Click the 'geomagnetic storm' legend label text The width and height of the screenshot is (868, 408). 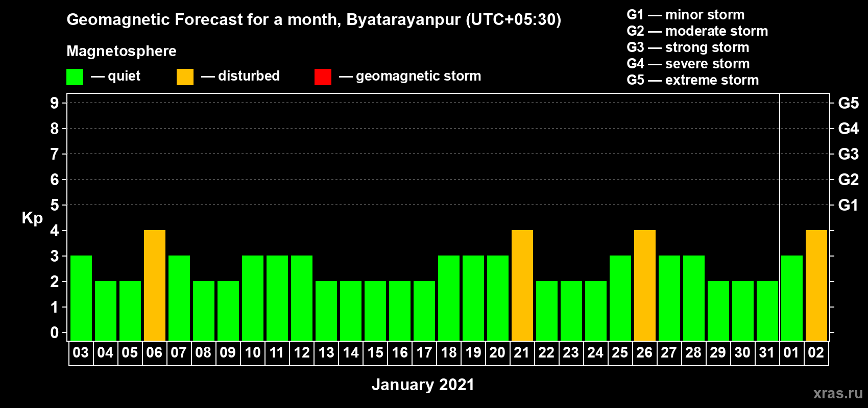pyautogui.click(x=419, y=76)
